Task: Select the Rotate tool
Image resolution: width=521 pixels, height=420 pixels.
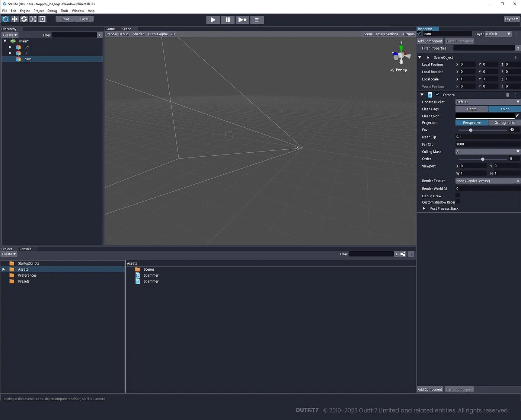Action: pyautogui.click(x=24, y=19)
